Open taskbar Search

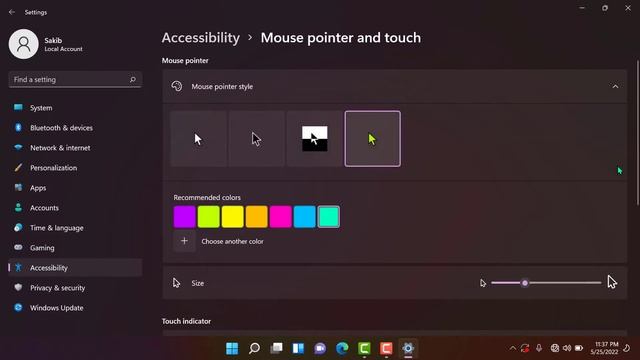click(x=254, y=348)
